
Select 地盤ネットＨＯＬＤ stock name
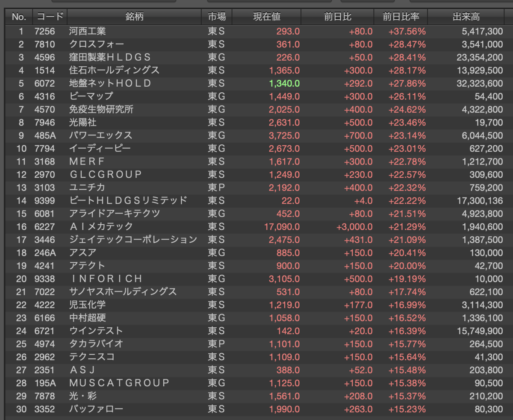110,83
